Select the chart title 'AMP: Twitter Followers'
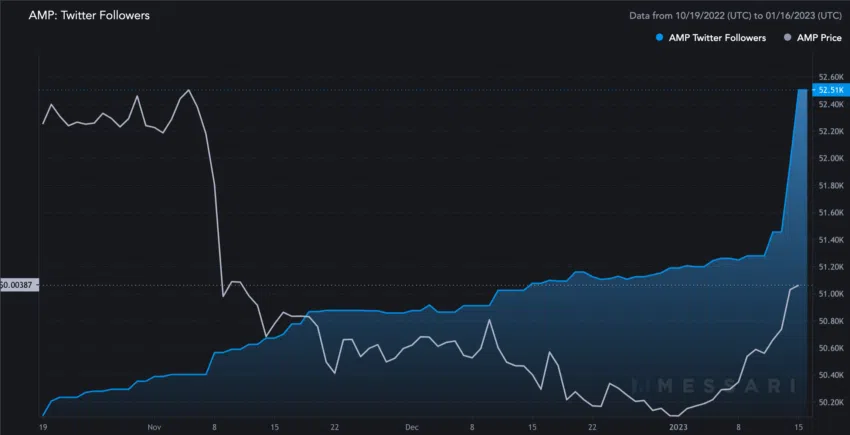Screen dimensions: 850x435 pyautogui.click(x=89, y=16)
